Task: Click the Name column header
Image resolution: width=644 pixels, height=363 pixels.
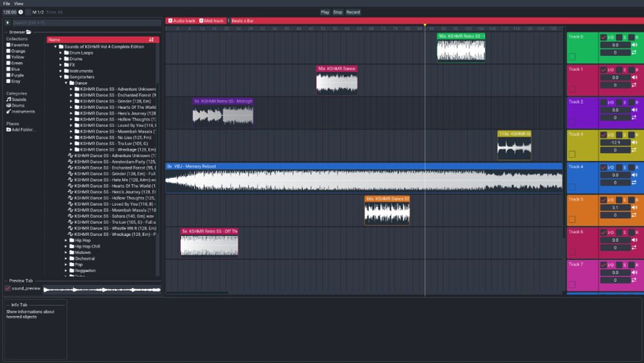Action: pos(102,39)
